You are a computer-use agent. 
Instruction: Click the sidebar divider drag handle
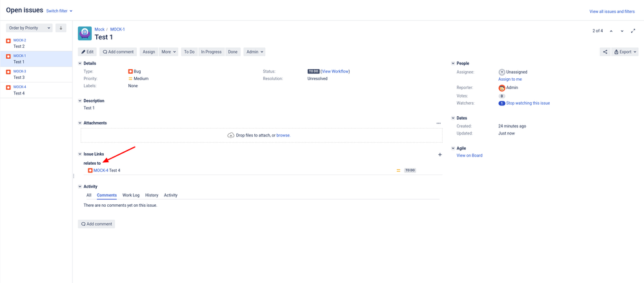click(73, 176)
